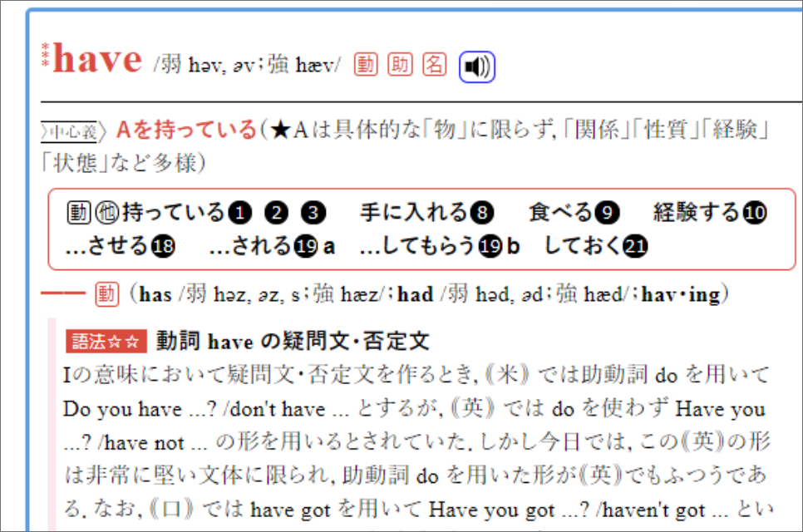Jump to the 動 (verb) part-of-speech icon in header
Screen dimensions: 803x532
[x=366, y=65]
